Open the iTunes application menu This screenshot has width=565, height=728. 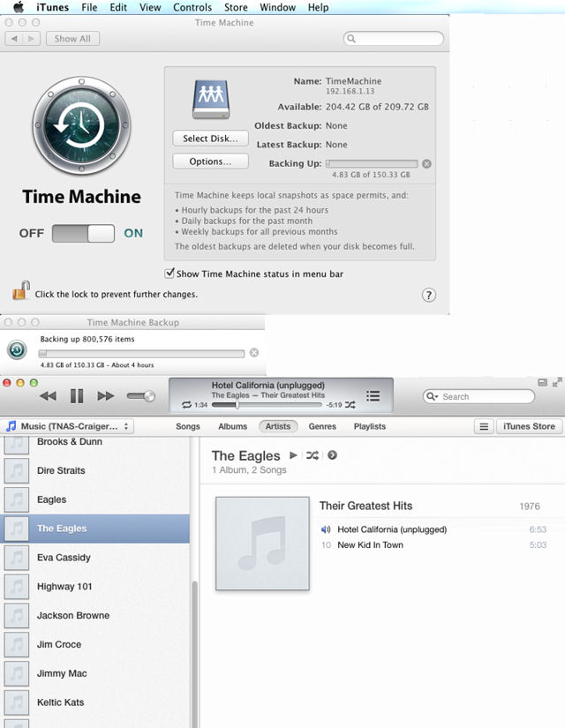coord(52,7)
